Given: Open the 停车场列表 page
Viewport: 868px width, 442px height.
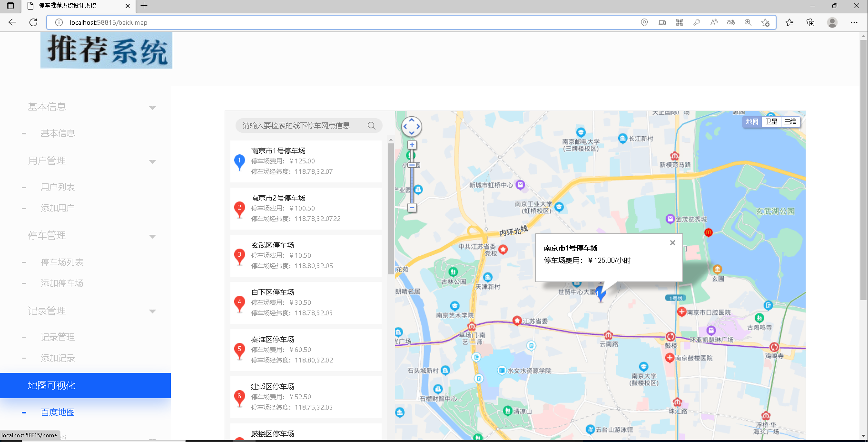Looking at the screenshot, I should tap(62, 262).
